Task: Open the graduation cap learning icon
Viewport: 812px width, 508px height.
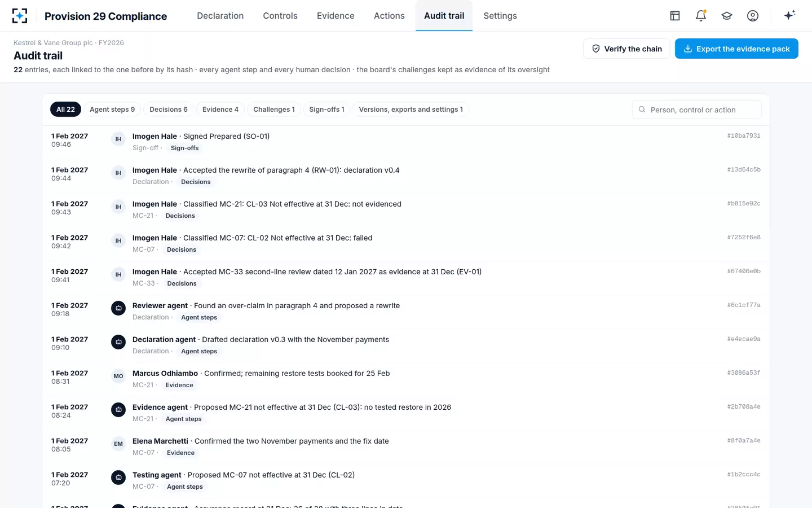Action: click(727, 16)
